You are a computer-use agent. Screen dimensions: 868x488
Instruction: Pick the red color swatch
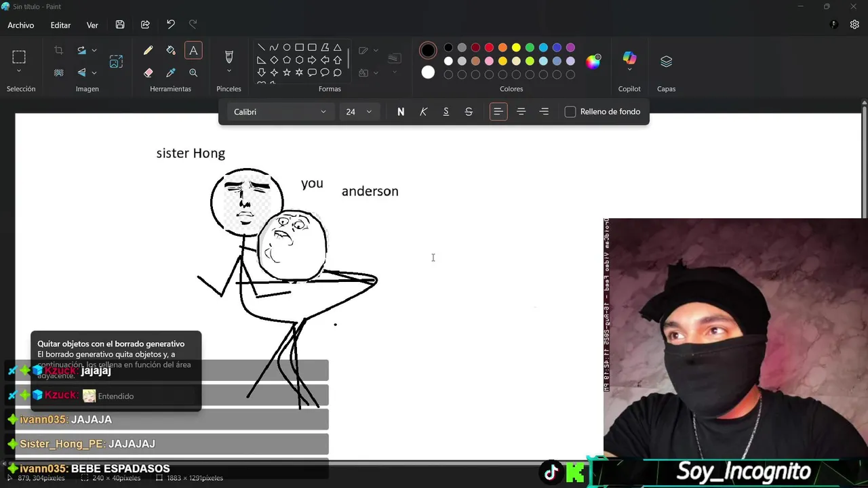coord(489,47)
